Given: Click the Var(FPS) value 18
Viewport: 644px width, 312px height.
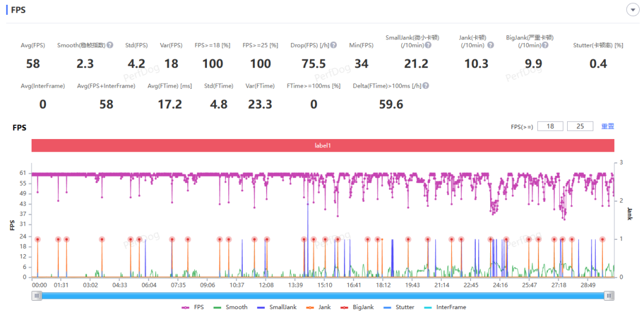Looking at the screenshot, I should (171, 64).
